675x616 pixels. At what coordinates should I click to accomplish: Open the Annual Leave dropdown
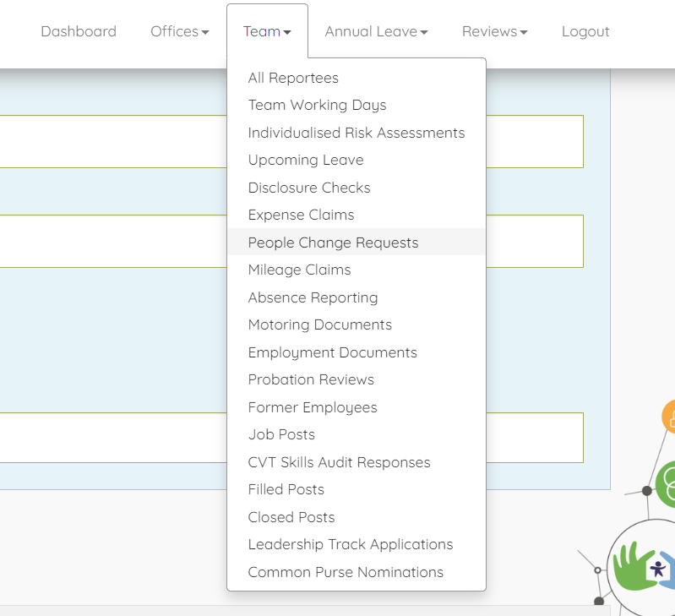[x=376, y=31]
